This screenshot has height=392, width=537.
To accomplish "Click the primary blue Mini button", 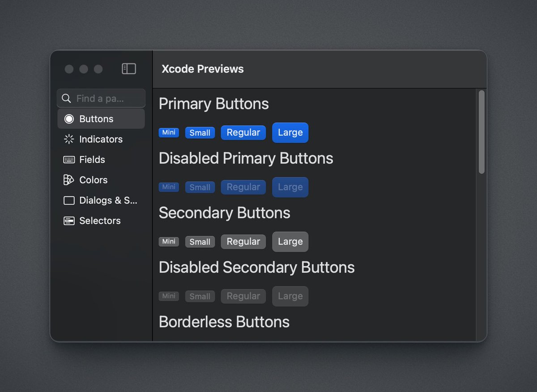I will (x=169, y=132).
